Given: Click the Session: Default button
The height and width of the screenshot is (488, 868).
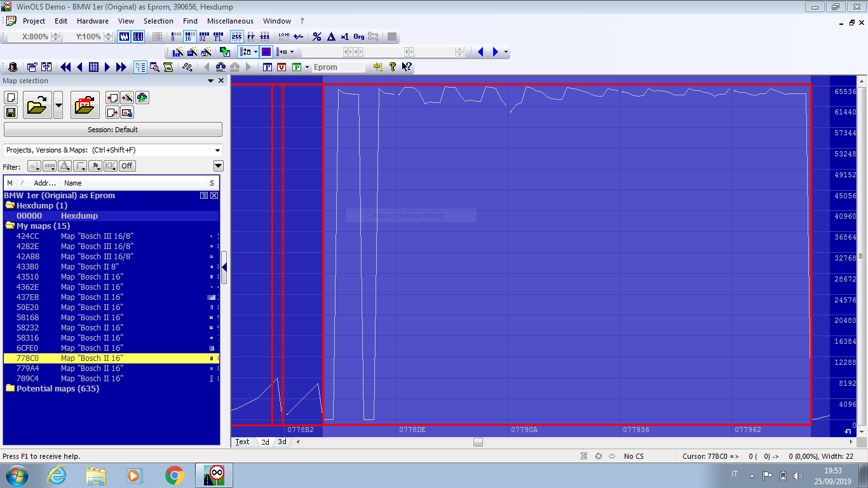Looking at the screenshot, I should tap(112, 130).
